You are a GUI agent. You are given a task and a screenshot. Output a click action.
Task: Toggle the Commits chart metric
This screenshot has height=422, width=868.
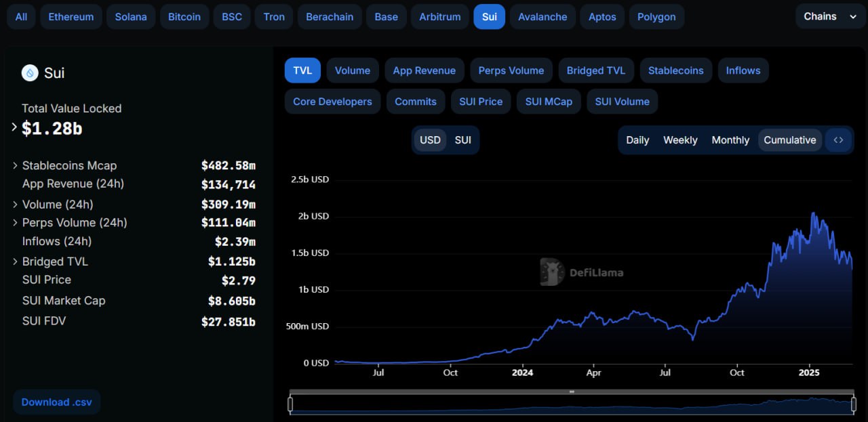(x=416, y=102)
